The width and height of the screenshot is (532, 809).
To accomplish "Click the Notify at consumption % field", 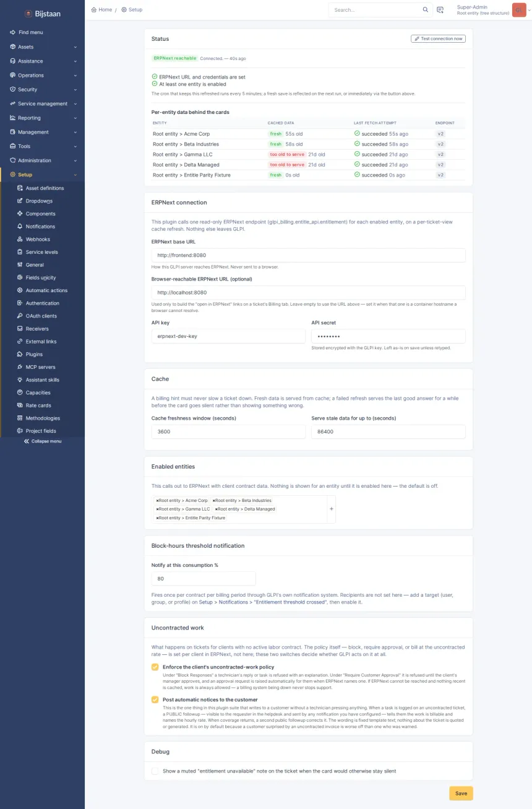I will (204, 579).
